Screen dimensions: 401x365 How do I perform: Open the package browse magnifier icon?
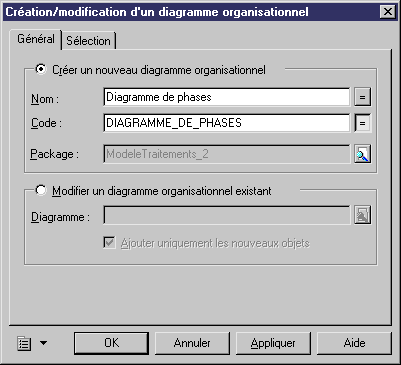[362, 154]
